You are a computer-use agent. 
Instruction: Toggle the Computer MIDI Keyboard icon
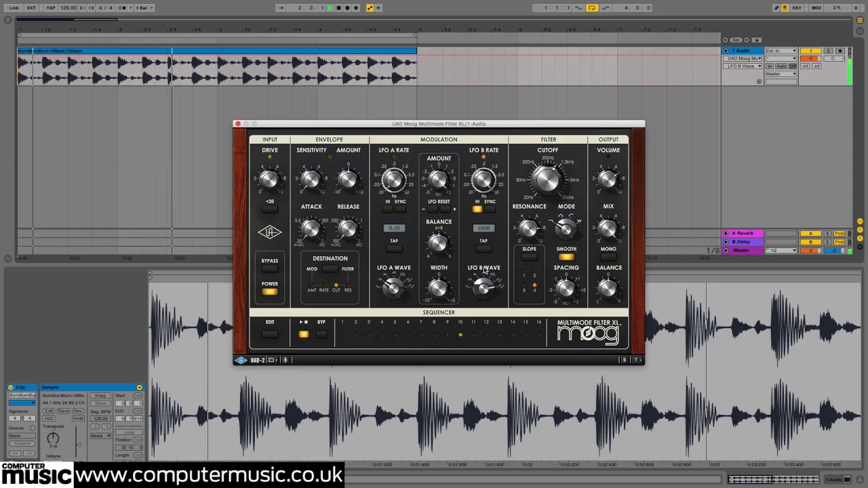785,8
